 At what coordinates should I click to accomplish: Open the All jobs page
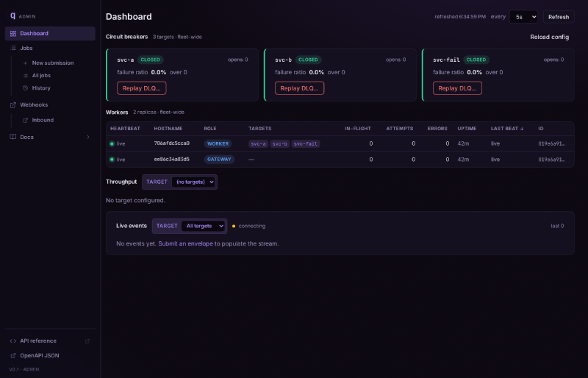click(41, 76)
